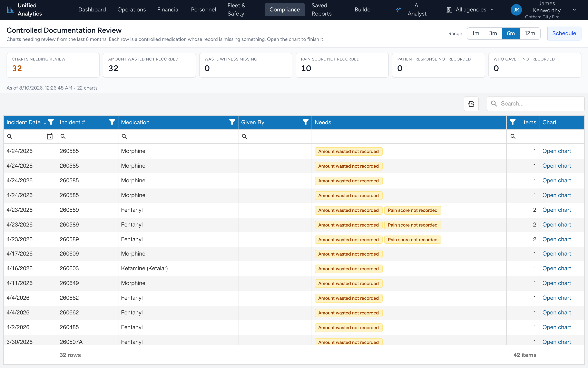Go to the Fleet & Safety tab

pos(236,10)
